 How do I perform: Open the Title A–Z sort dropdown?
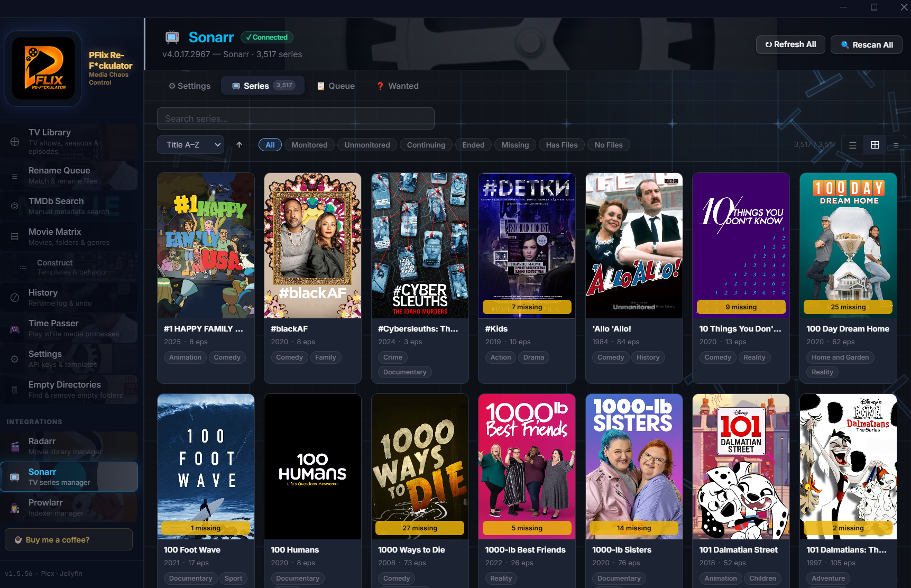tap(190, 145)
